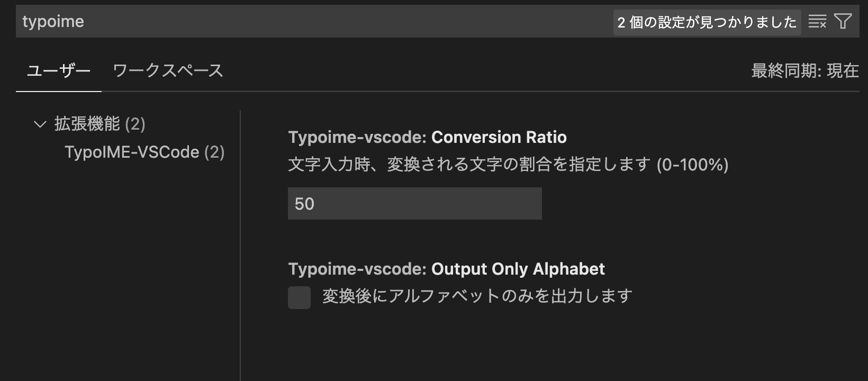
Task: Focus the settings search box containing typoime
Action: [265, 22]
